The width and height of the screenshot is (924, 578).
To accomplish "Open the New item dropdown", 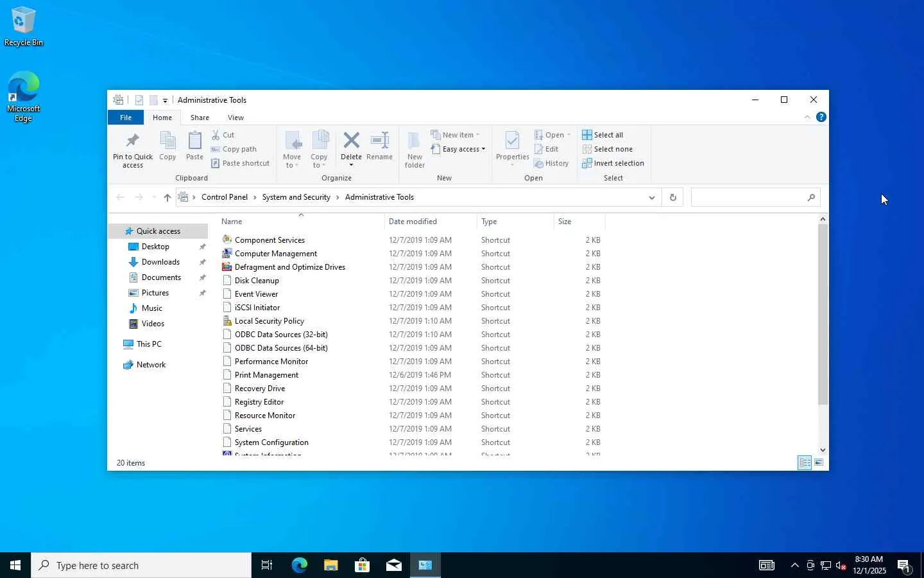I will pos(455,135).
